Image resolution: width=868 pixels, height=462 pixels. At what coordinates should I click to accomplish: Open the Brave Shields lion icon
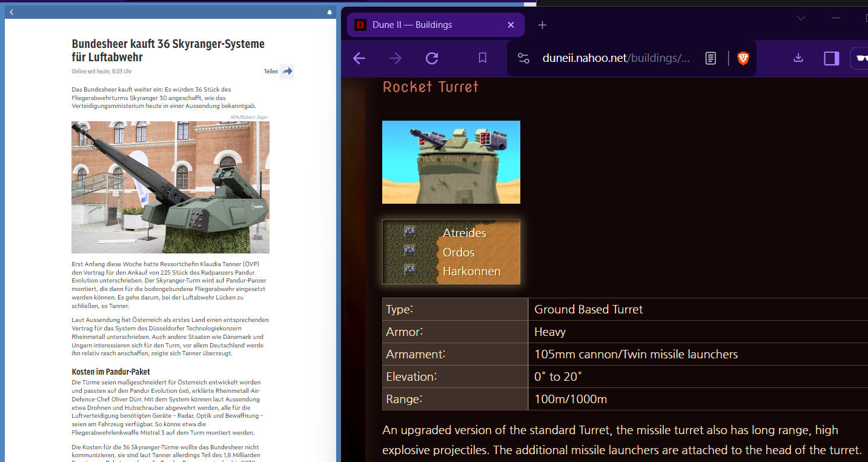743,58
